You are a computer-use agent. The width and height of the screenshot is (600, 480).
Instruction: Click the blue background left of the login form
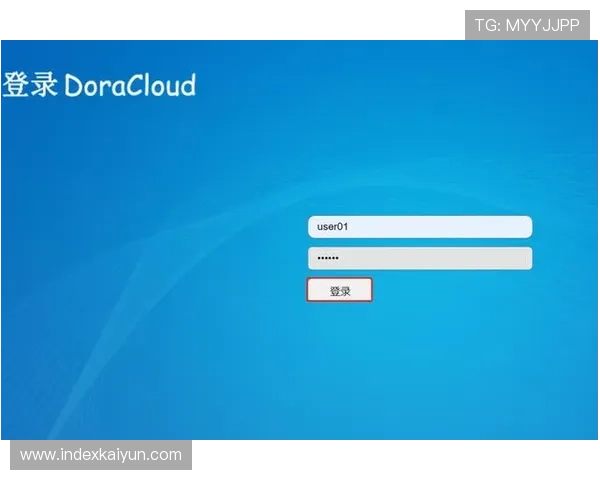(150, 260)
